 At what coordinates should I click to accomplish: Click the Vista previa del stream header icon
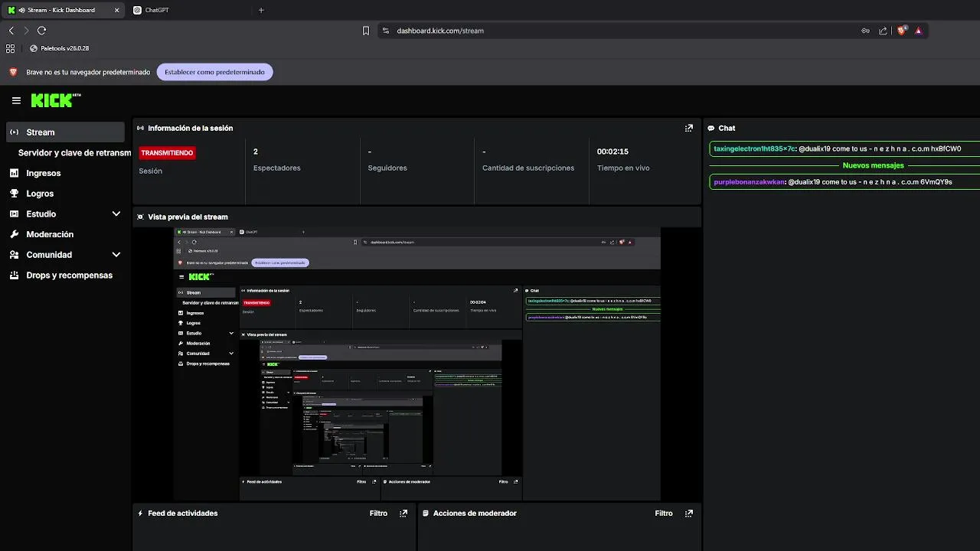(140, 217)
